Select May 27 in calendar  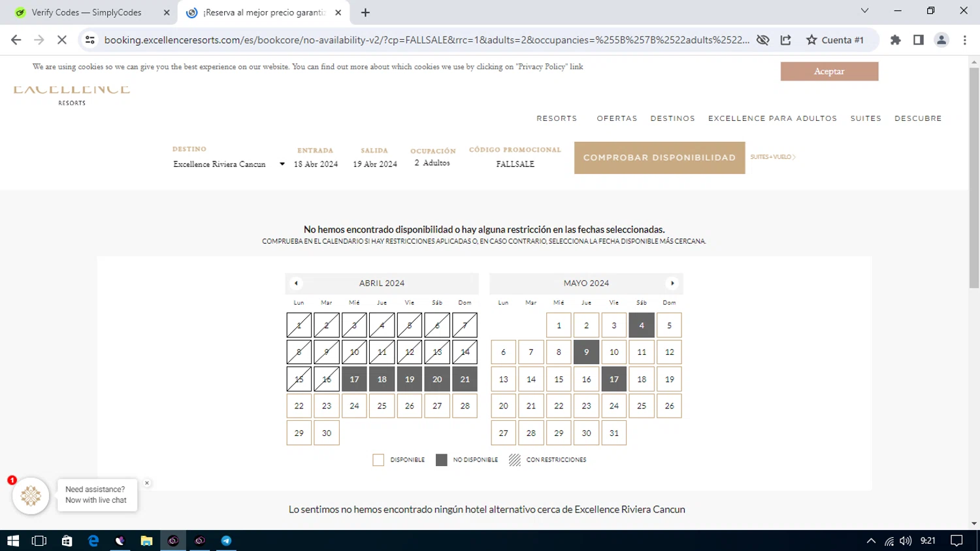pos(503,433)
